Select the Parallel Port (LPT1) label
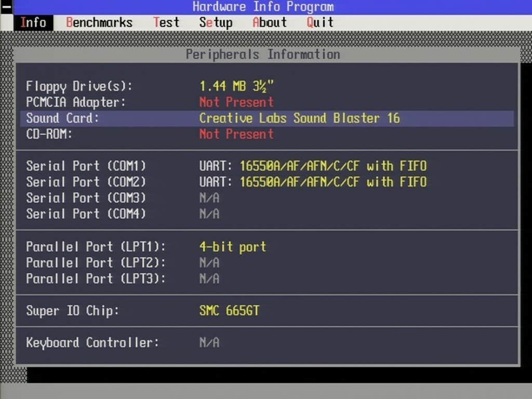The image size is (532, 399). point(96,247)
